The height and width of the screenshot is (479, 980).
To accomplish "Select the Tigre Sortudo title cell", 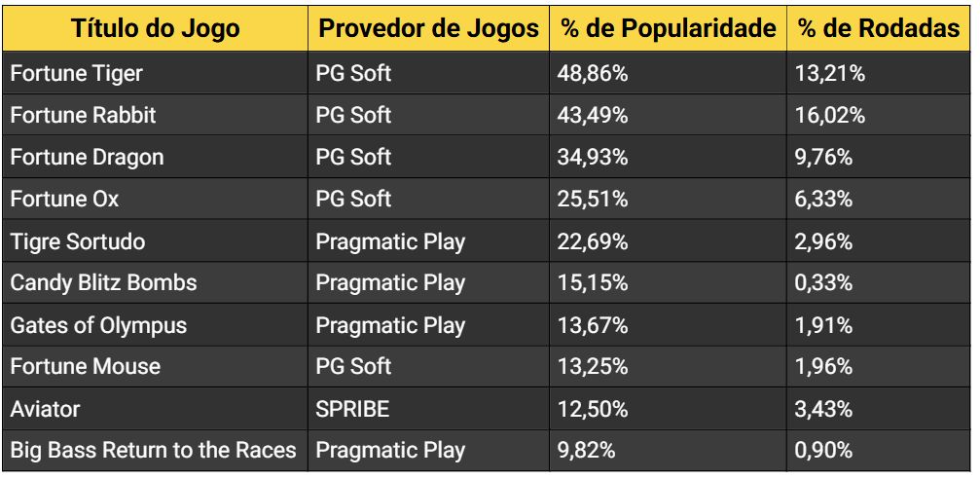I will [77, 241].
